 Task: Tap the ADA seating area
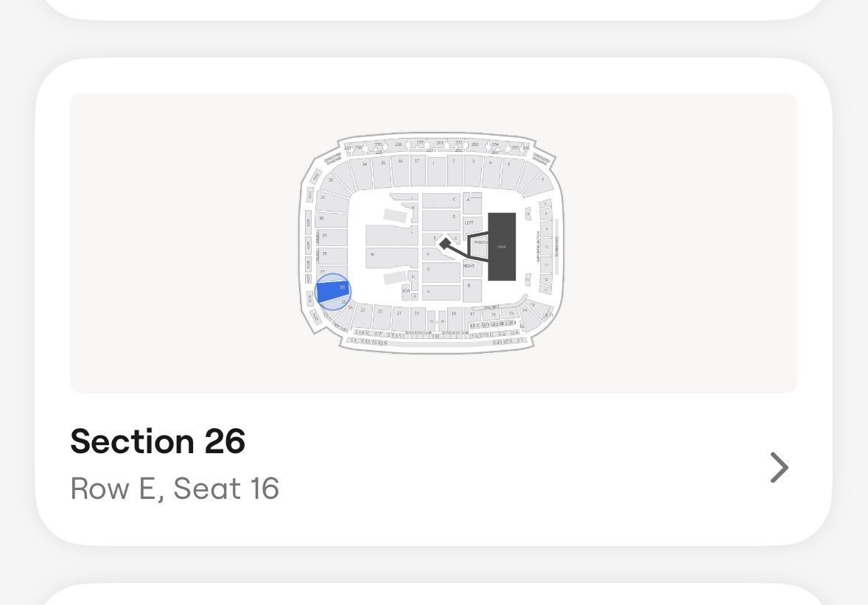click(406, 291)
